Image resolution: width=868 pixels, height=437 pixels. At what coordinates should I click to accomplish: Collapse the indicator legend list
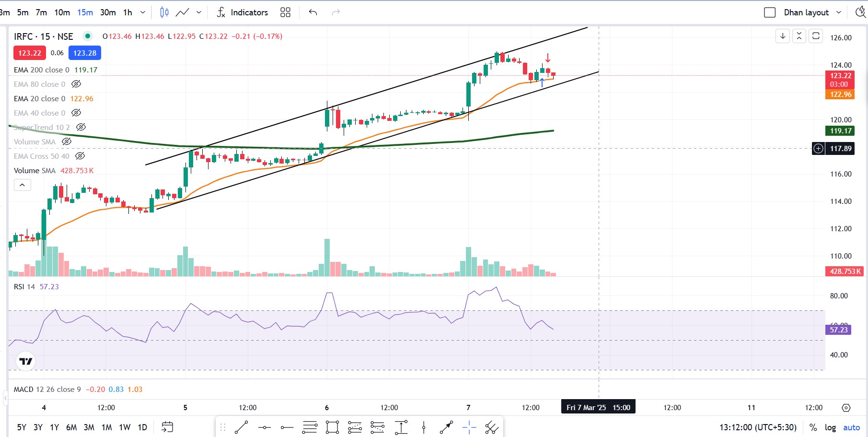(x=22, y=185)
